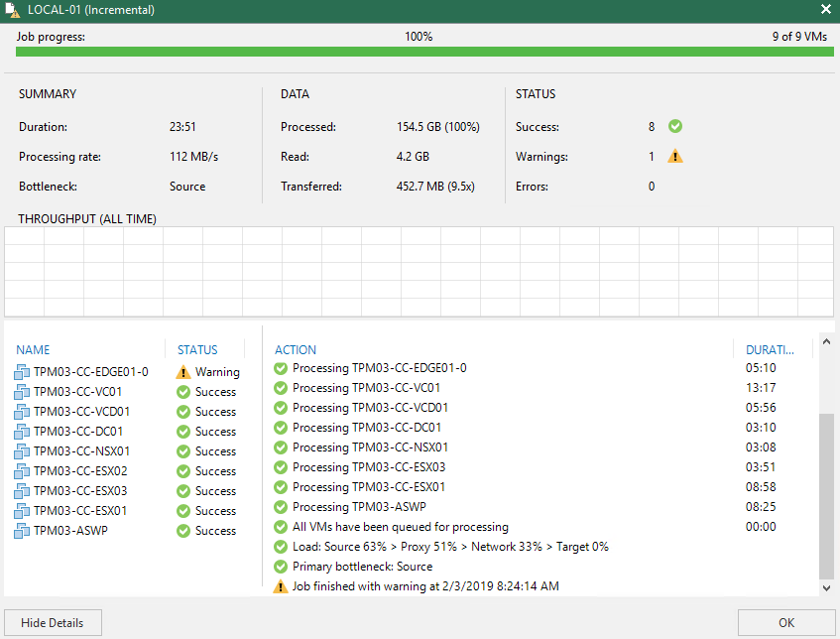Click the DURATI... column header
The height and width of the screenshot is (639, 840).
pyautogui.click(x=770, y=349)
